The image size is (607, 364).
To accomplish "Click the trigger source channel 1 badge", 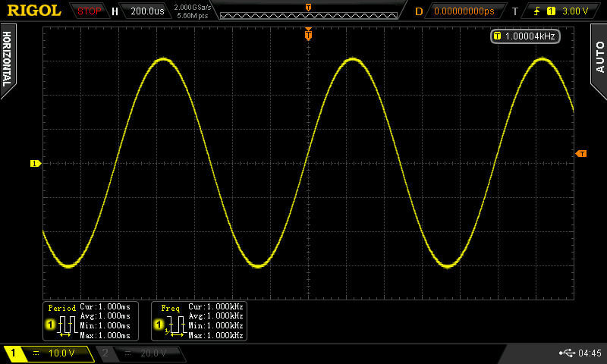I will 551,11.
